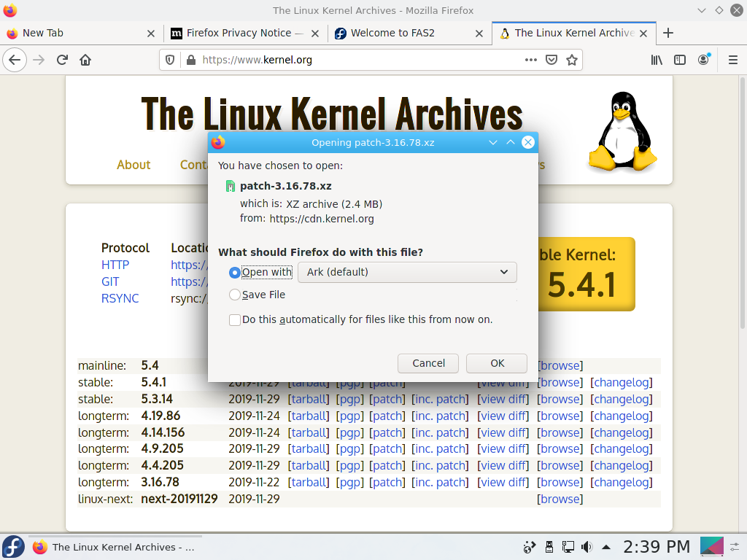
Task: Open removable device tray icon
Action: coord(549,547)
